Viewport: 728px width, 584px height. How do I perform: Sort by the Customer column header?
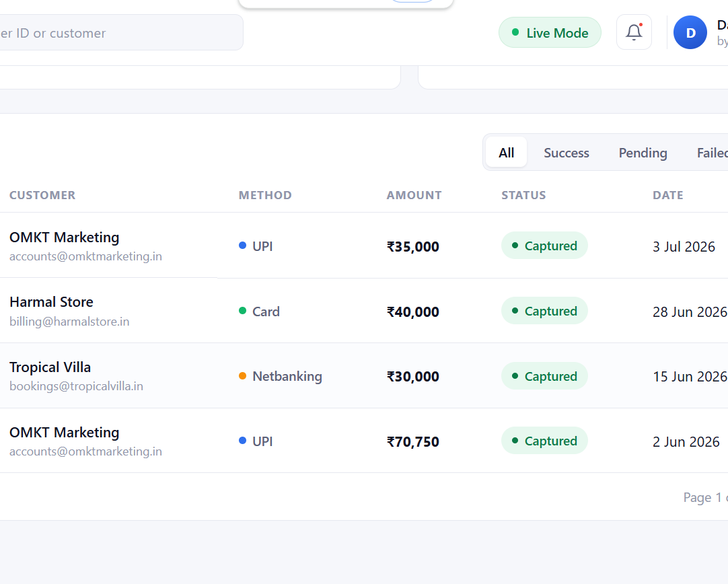tap(42, 195)
